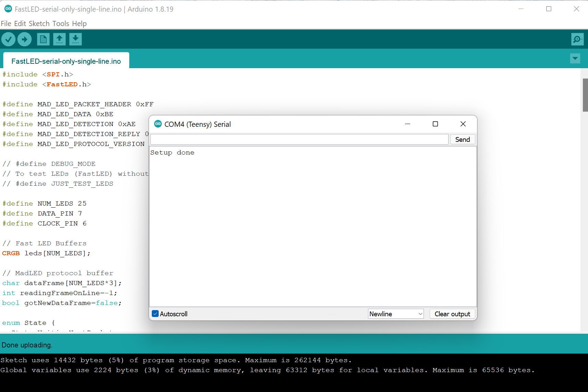Save the sketch with the Save icon
Viewport: 588px width, 392px height.
pos(75,39)
